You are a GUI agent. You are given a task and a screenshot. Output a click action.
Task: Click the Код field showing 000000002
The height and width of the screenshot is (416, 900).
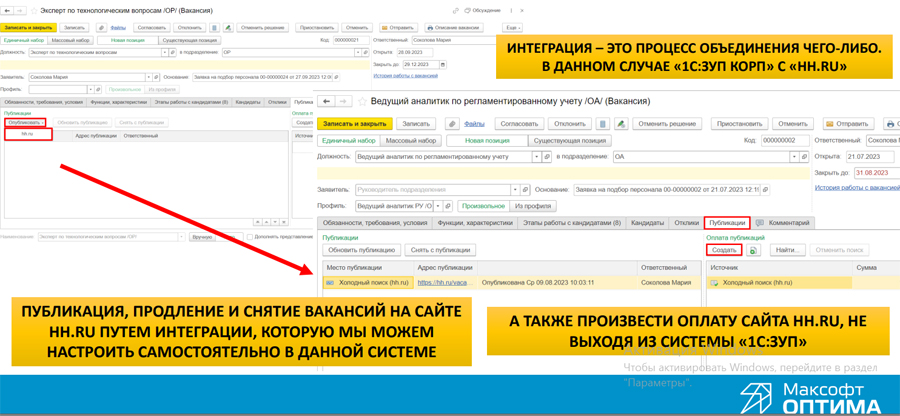click(785, 141)
